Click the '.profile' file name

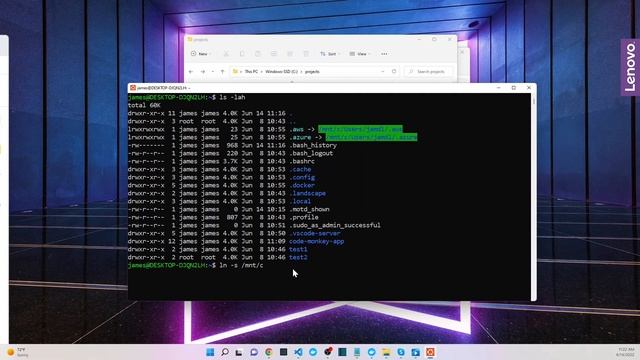point(304,217)
